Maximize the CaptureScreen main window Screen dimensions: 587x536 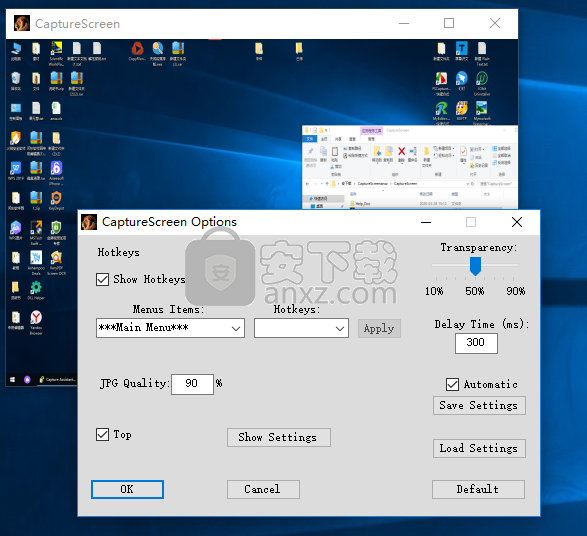[x=449, y=23]
